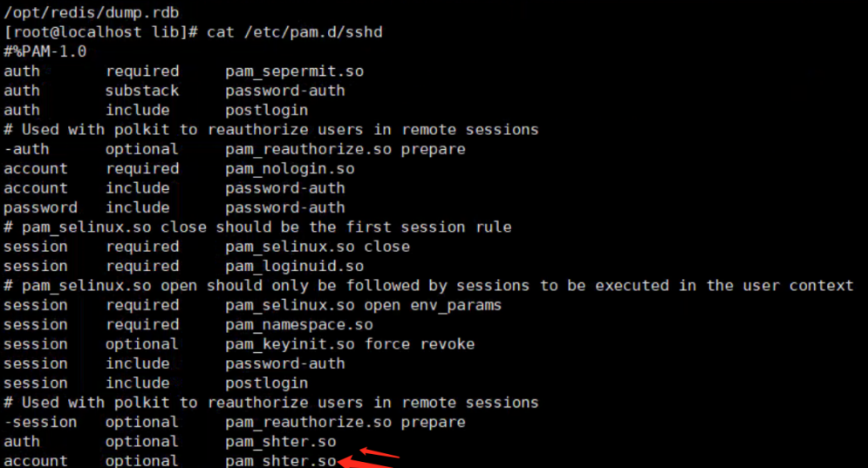Click the comment mentioning user context

click(428, 286)
